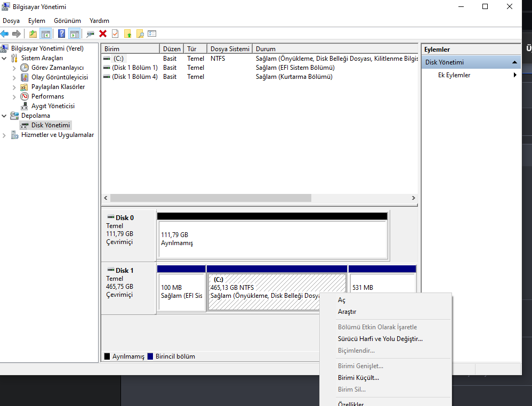Expand the Performans node

coord(14,96)
